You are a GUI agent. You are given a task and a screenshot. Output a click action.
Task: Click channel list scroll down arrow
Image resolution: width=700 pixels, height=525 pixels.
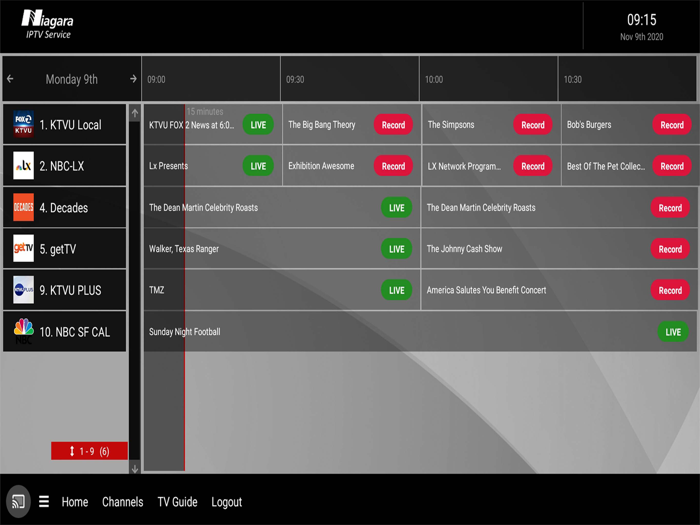point(135,469)
